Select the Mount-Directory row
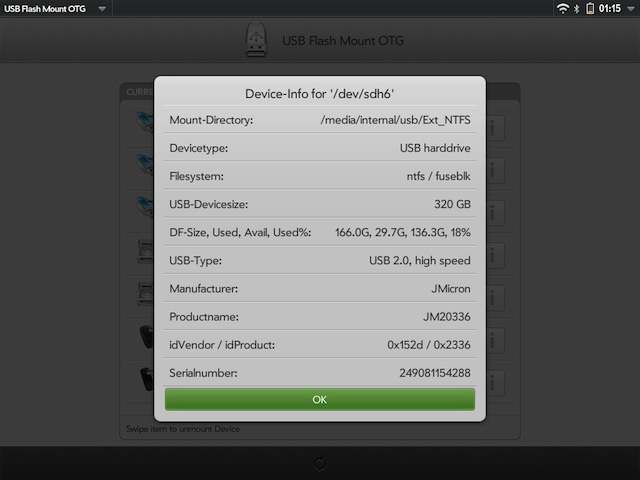Screen dimensions: 640x480 [x=320, y=120]
